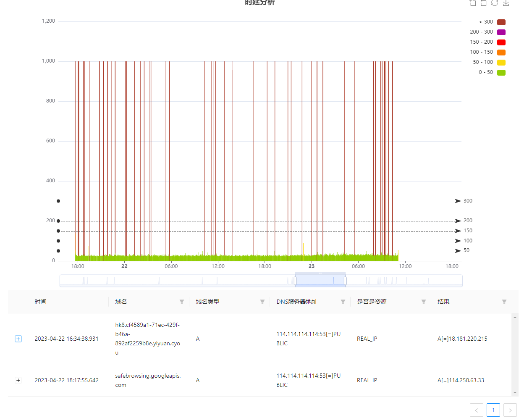Click the area zoom tool icon

473,3
